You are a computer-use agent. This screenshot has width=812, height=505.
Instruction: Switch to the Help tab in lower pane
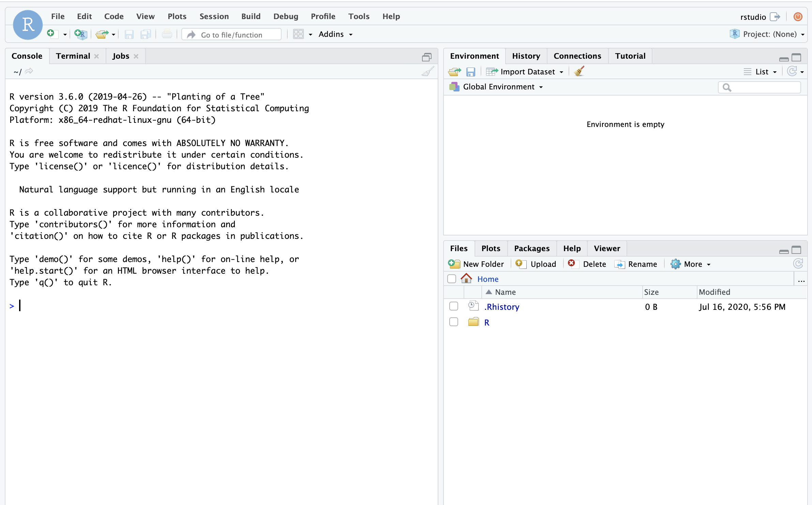[572, 248]
